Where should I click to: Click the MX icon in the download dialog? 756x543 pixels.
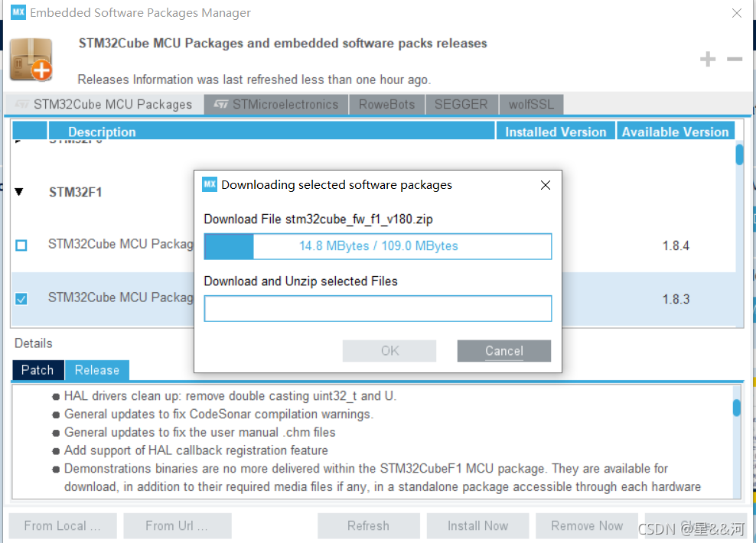pyautogui.click(x=210, y=184)
